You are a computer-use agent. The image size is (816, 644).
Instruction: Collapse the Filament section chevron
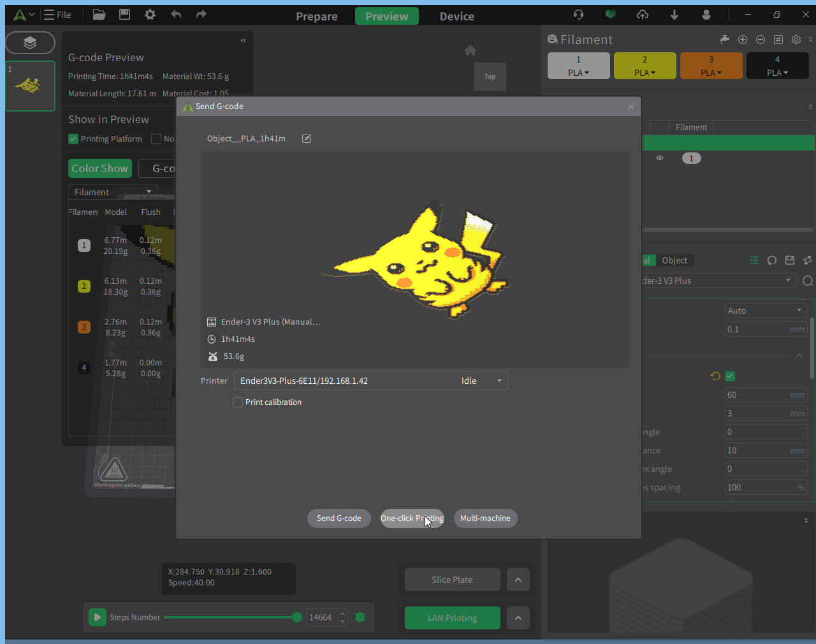coord(810,40)
